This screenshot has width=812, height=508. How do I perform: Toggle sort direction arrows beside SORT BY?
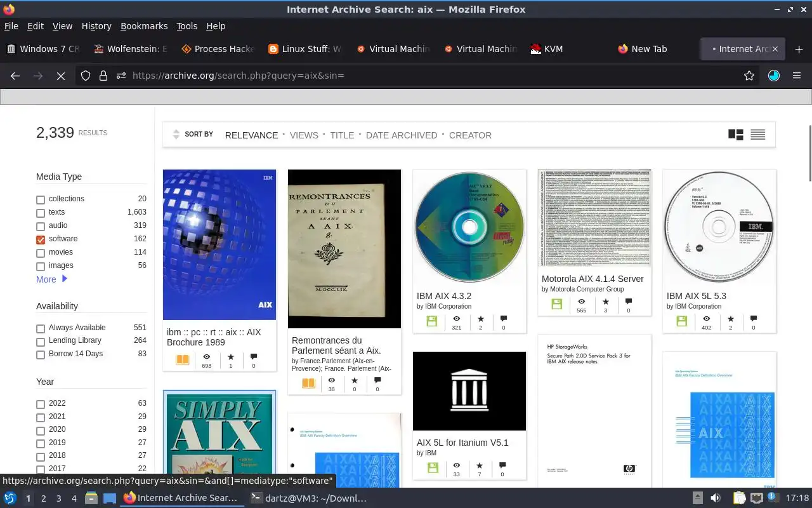pos(176,135)
